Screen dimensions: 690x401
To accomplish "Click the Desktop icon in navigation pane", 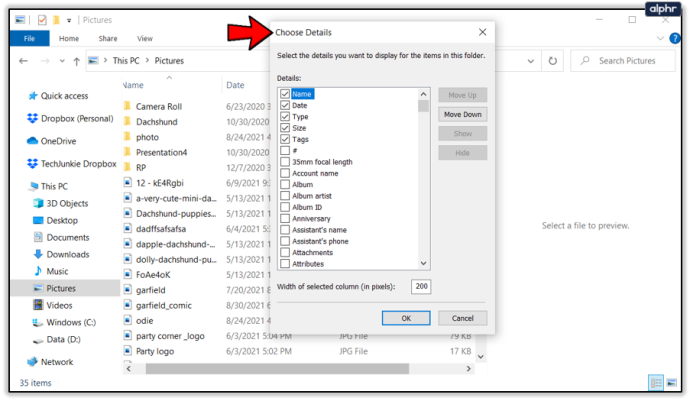I will pos(38,221).
